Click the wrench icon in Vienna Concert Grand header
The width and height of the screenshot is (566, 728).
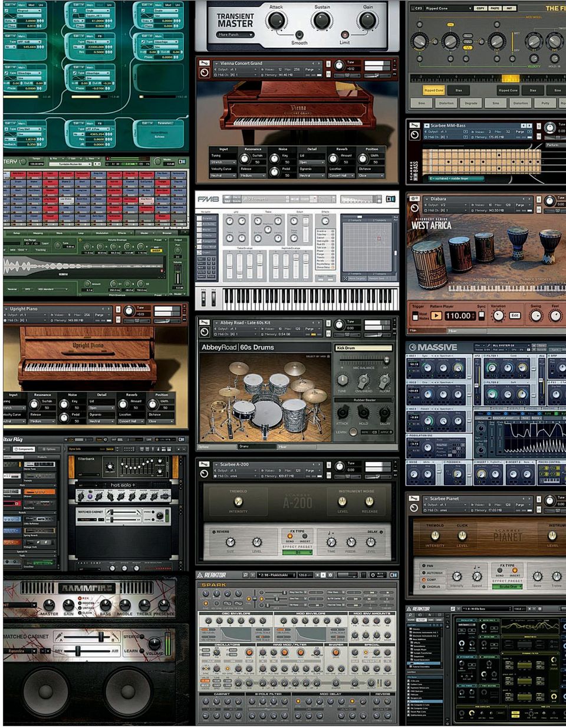(205, 63)
